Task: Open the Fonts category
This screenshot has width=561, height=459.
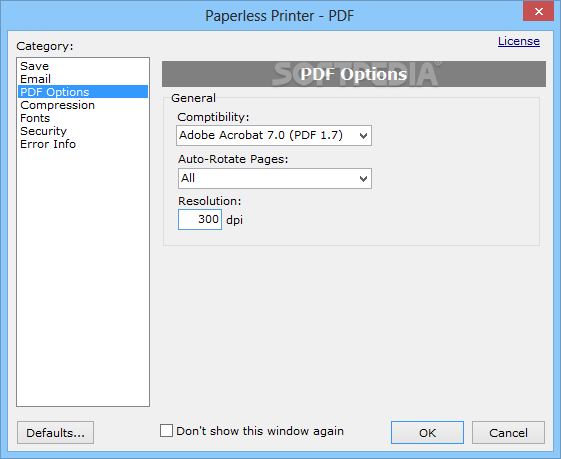Action: point(83,118)
